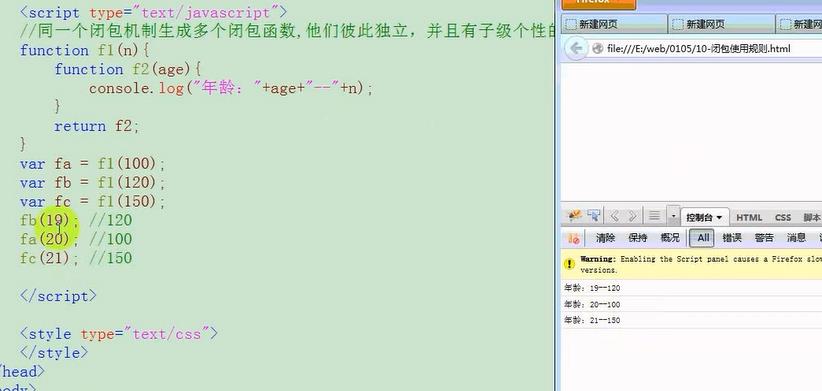Click the browser back arrow button

(576, 49)
